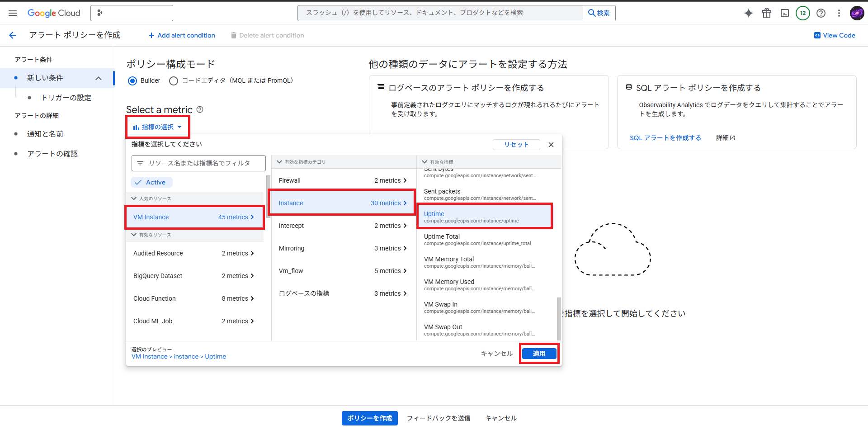Viewport: 868px width, 430px height.
Task: Toggle the Active filter chip
Action: [151, 182]
